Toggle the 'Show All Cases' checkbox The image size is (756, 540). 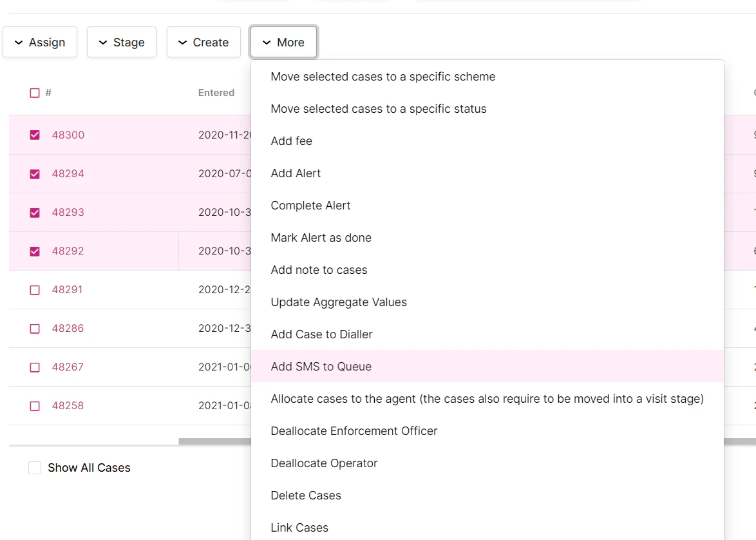click(x=35, y=467)
